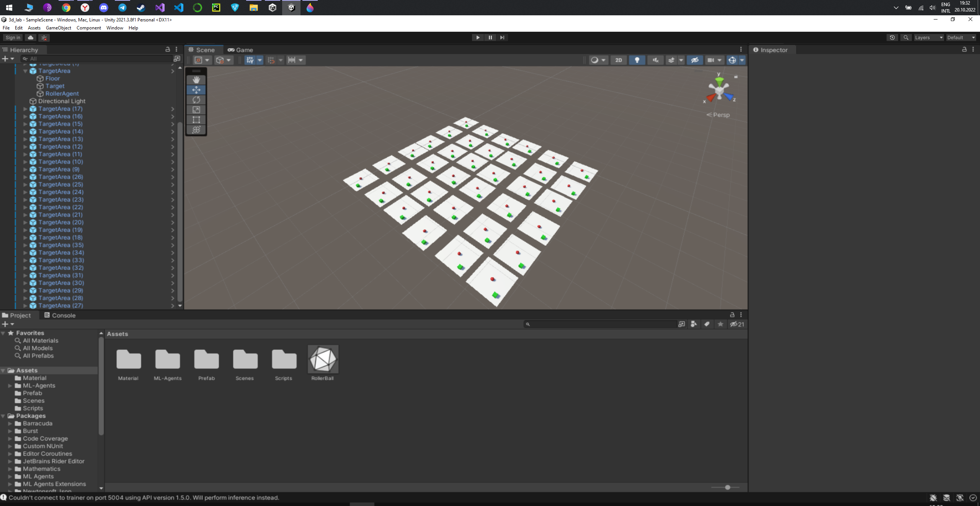Open the grid visibility options in Scene toolbar
Viewport: 980px width, 506px height.
click(260, 60)
